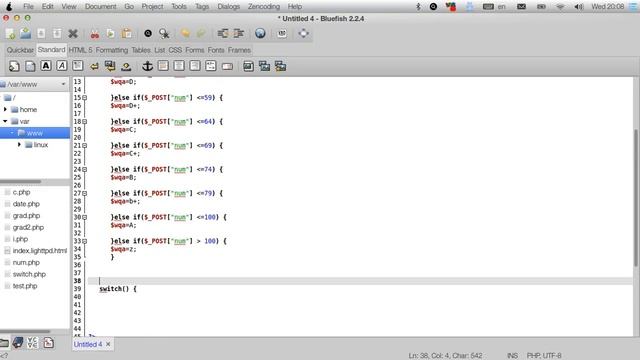
Task: Choose the Save As toolbar icon
Action: pos(57,33)
